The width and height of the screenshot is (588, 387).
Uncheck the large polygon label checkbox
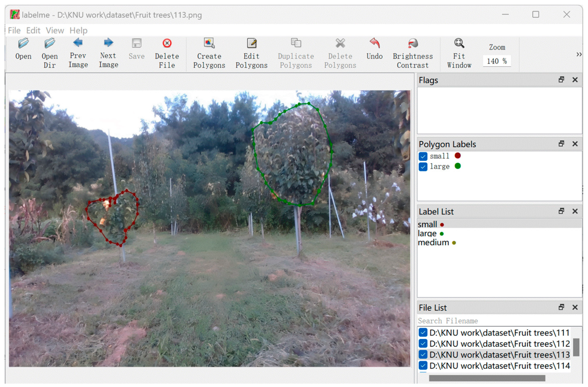423,167
